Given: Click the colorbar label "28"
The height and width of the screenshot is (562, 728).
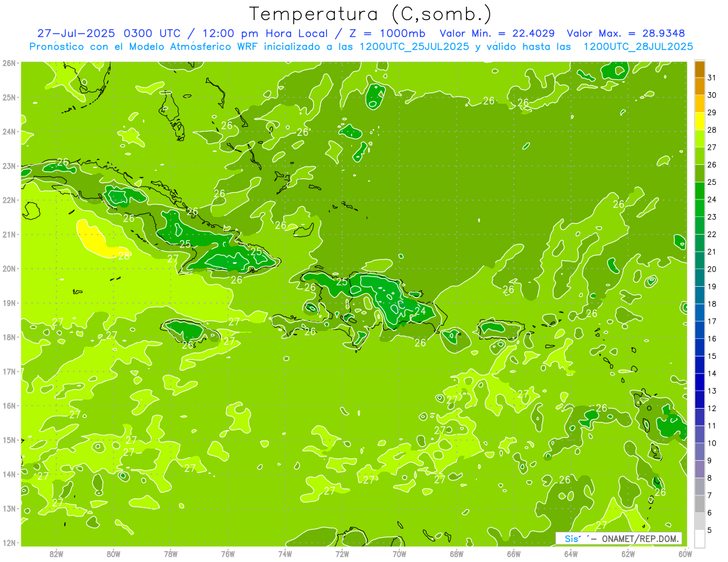Looking at the screenshot, I should pyautogui.click(x=712, y=130).
